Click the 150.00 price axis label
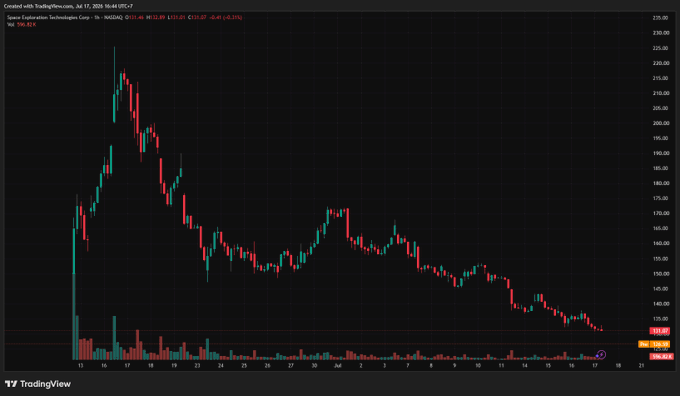This screenshot has width=680, height=396. click(x=660, y=274)
